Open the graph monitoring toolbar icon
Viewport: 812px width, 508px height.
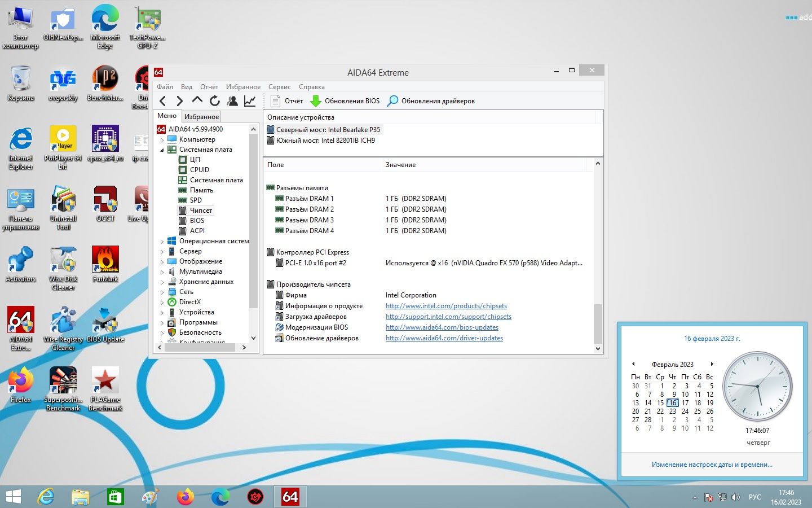coord(249,101)
